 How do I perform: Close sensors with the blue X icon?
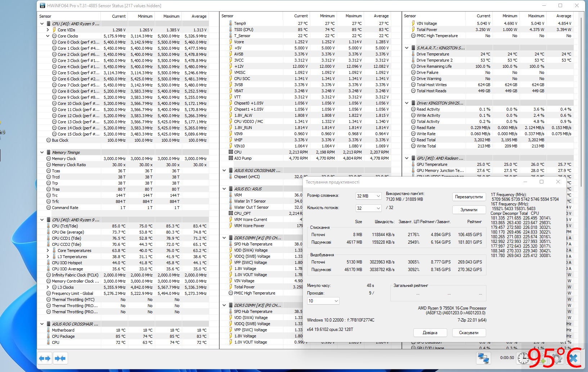(x=574, y=358)
